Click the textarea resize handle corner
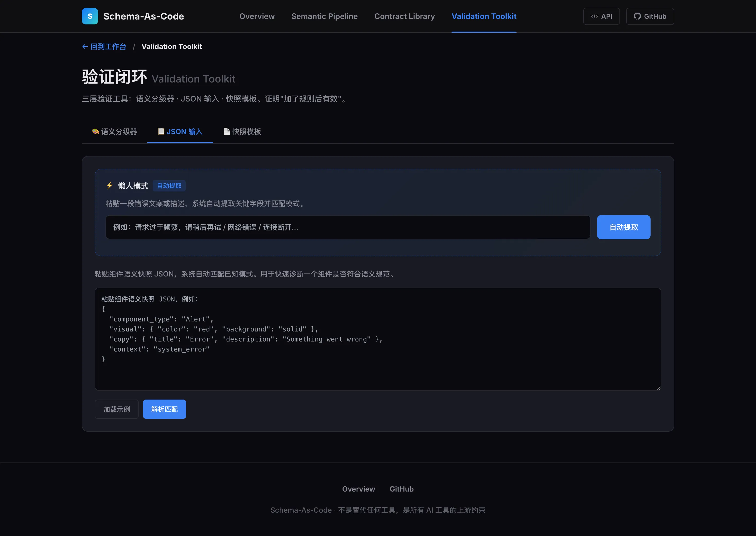Viewport: 756px width, 536px height. tap(659, 388)
